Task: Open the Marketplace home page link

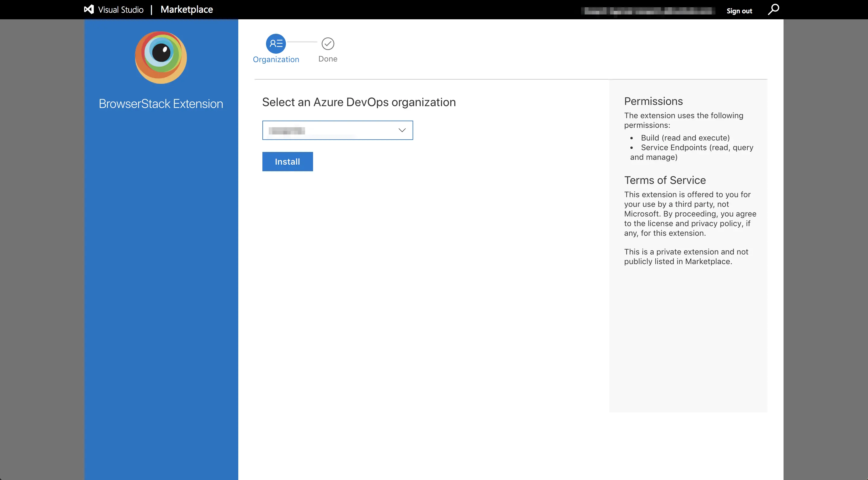Action: point(186,9)
